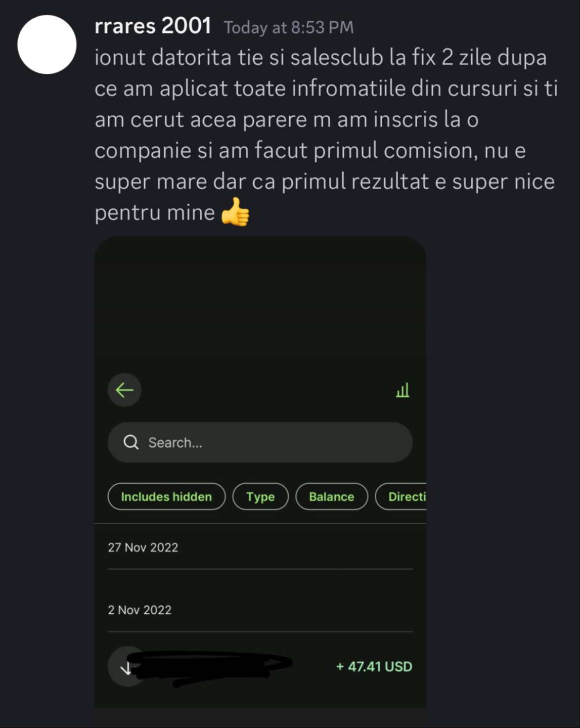
Task: Click the rrares 2001 username
Action: pos(153,26)
